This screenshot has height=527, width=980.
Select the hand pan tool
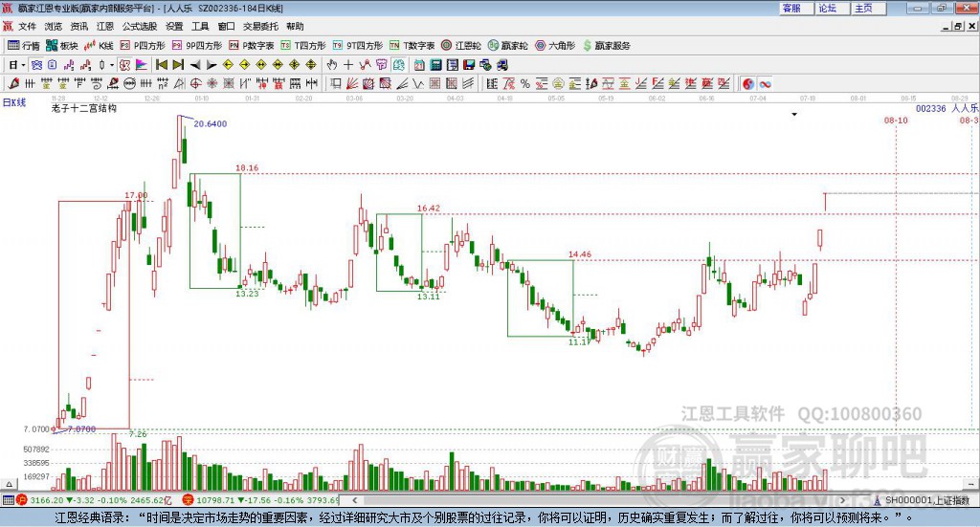click(x=332, y=65)
